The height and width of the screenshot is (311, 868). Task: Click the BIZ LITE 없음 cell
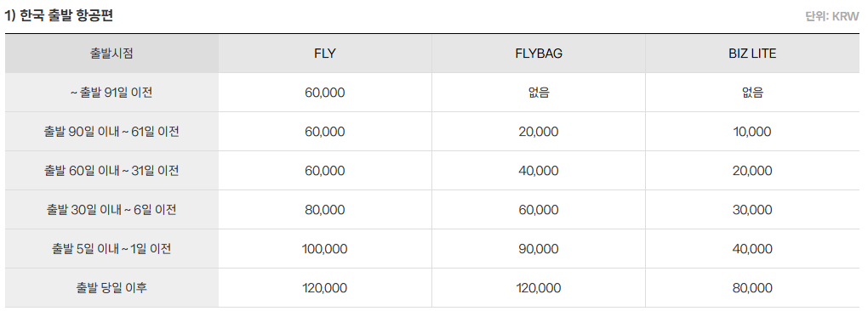752,93
